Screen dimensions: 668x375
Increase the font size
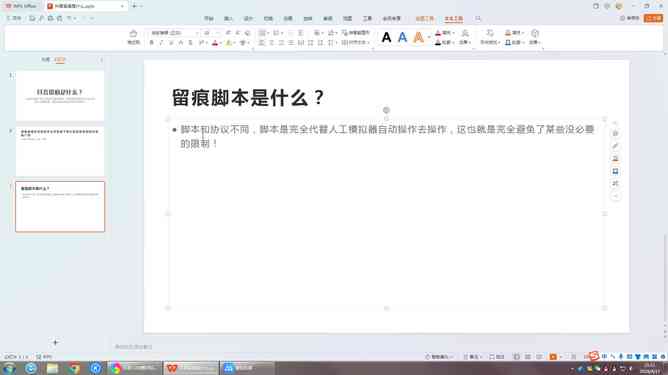(228, 33)
